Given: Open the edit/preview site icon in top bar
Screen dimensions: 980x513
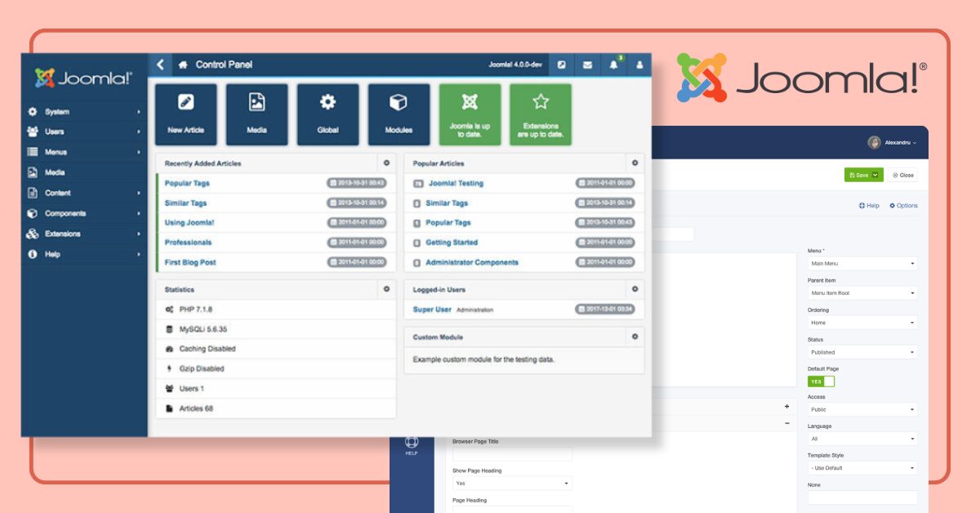Looking at the screenshot, I should pyautogui.click(x=562, y=65).
